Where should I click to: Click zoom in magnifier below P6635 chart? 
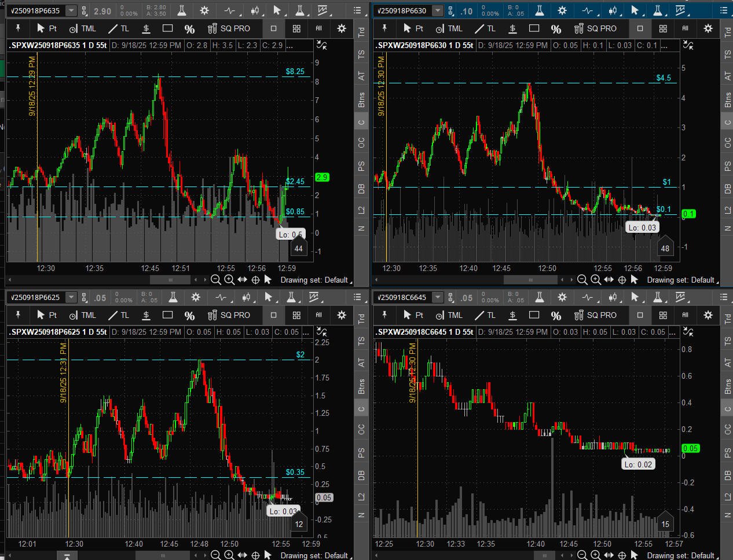click(229, 280)
